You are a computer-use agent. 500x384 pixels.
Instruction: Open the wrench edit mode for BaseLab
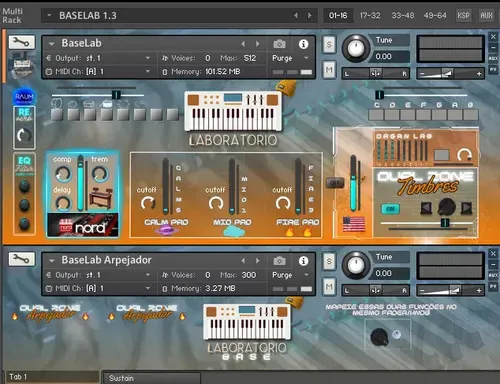pyautogui.click(x=22, y=42)
